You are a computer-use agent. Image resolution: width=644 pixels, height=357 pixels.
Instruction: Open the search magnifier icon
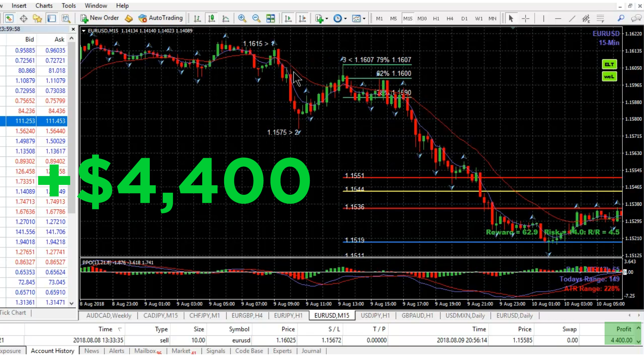pyautogui.click(x=621, y=18)
